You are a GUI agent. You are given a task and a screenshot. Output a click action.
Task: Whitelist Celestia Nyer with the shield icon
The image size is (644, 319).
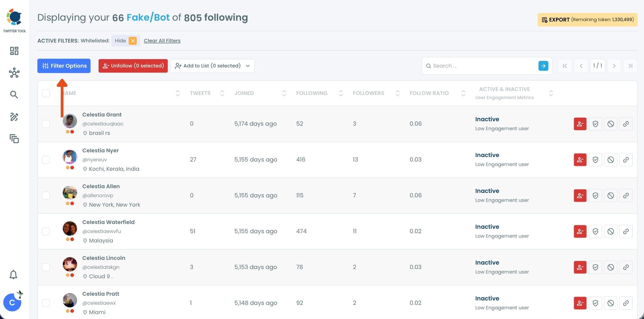click(x=595, y=159)
